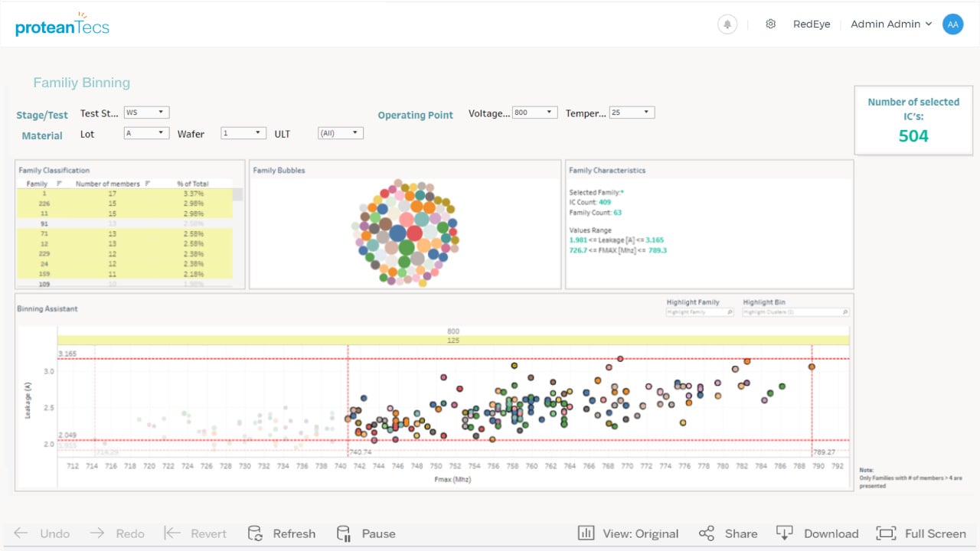Click the notification bell icon
Screen dimensions: 980x551
[727, 24]
